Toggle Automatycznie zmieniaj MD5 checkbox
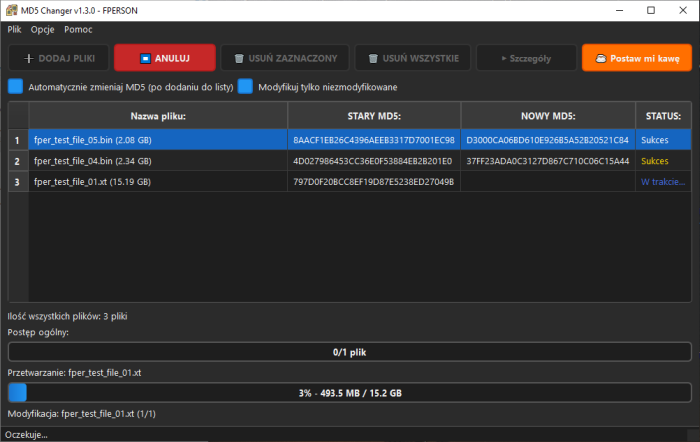Image resolution: width=700 pixels, height=442 pixels. click(15, 86)
